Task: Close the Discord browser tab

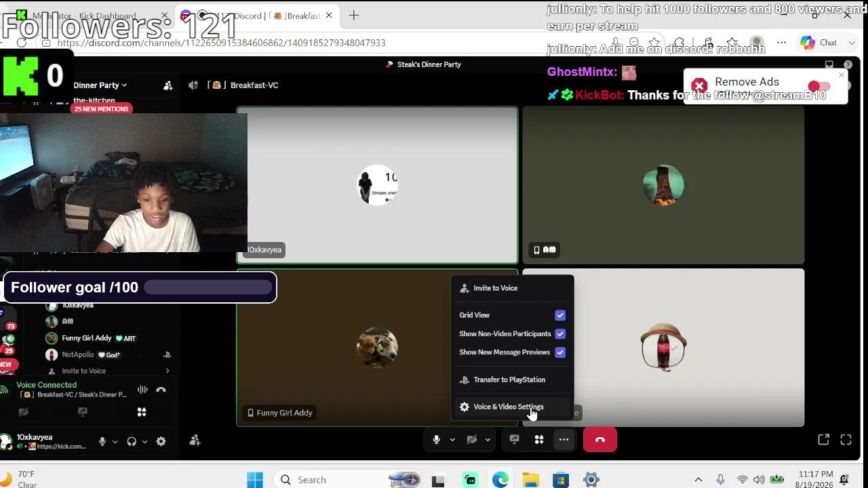Action: 330,16
